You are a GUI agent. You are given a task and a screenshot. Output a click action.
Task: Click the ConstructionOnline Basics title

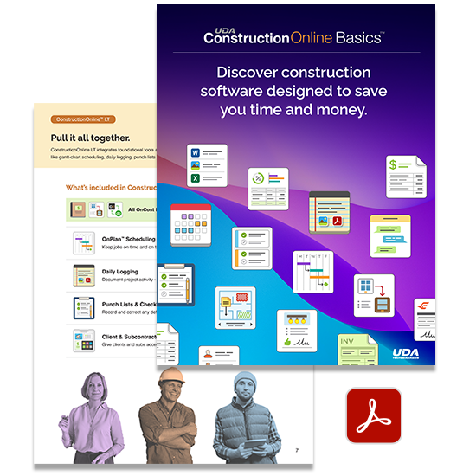(294, 37)
